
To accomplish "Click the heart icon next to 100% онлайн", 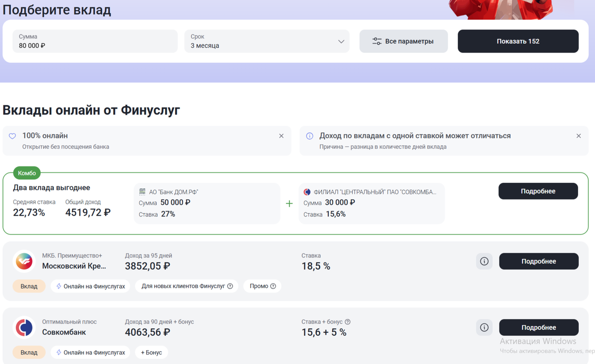I will pyautogui.click(x=12, y=136).
